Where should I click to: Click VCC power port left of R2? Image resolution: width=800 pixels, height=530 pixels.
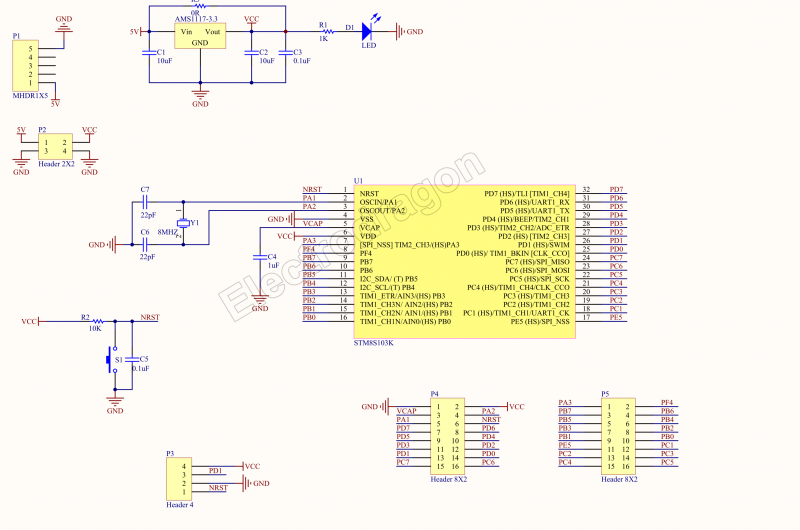point(32,321)
